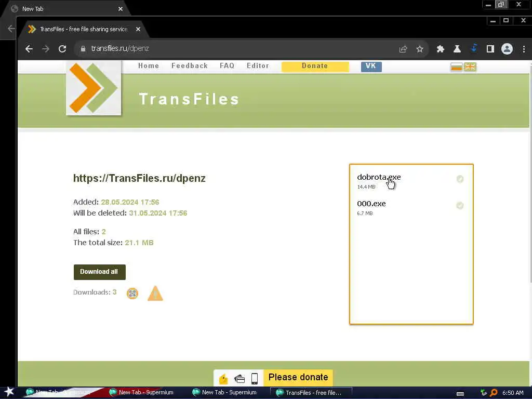Click the Download all button
The width and height of the screenshot is (532, 399).
99,272
